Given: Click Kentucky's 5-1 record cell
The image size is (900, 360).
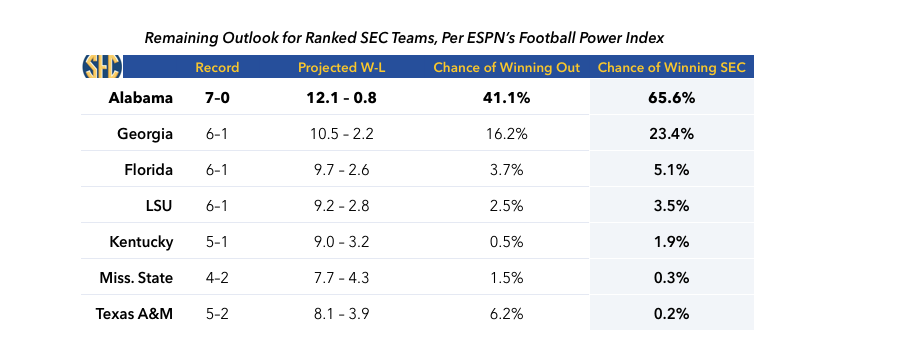Looking at the screenshot, I should tap(216, 242).
